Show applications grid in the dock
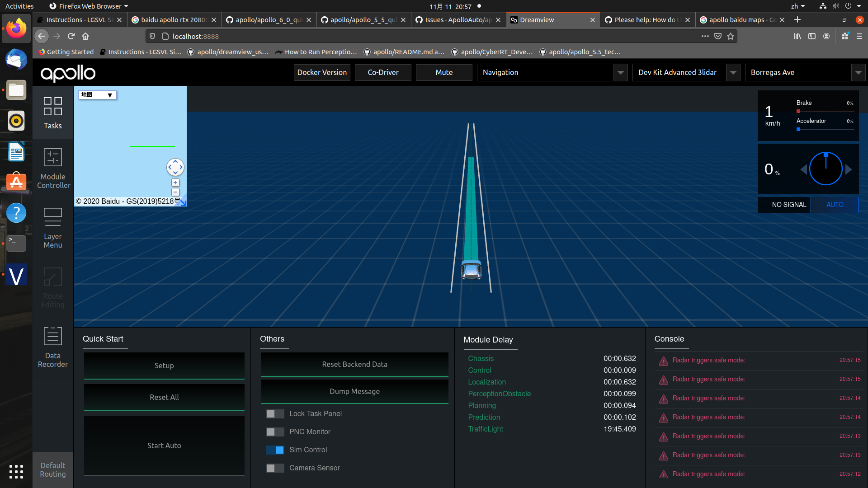The image size is (868, 488). [x=16, y=472]
